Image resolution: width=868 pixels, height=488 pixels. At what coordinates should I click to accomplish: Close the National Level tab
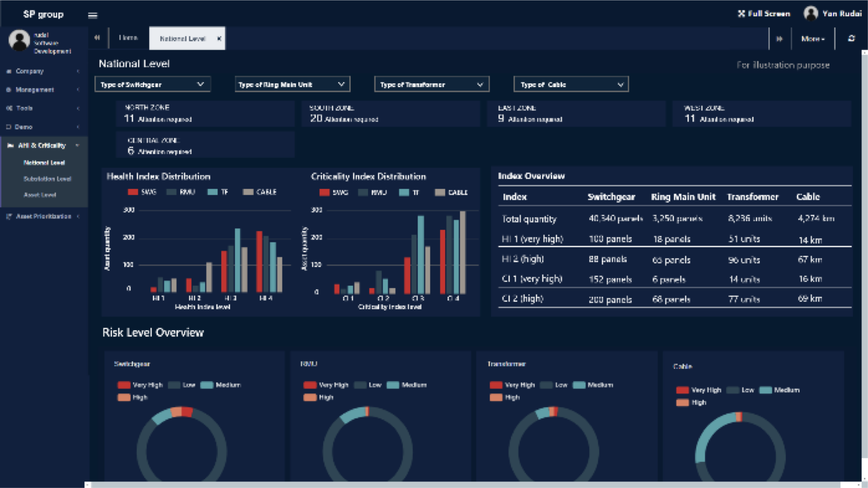(x=219, y=39)
